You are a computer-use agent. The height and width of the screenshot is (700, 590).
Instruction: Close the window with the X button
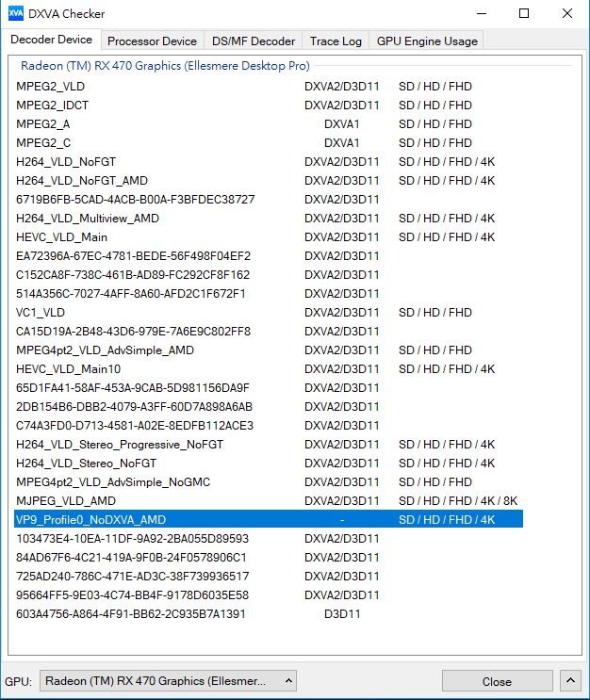(x=566, y=13)
